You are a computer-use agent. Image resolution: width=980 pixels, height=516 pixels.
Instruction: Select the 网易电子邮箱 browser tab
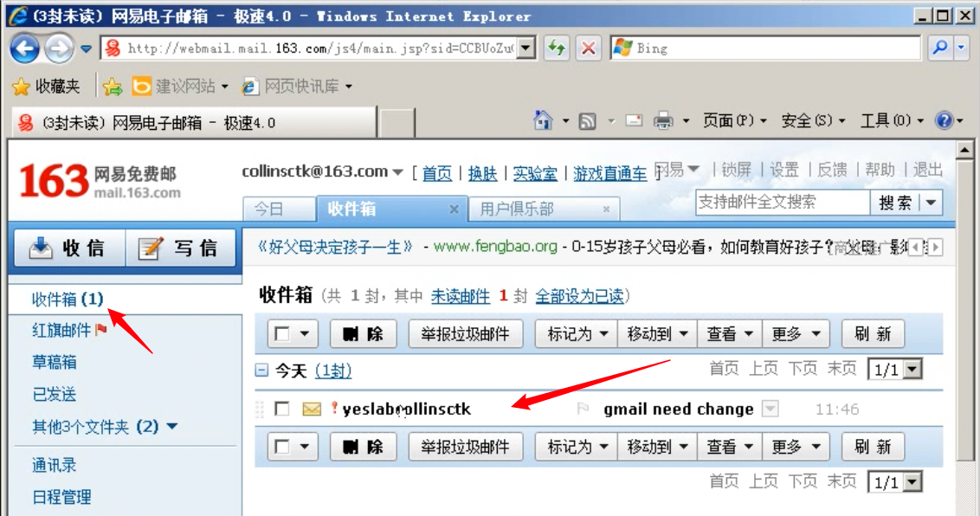click(194, 122)
